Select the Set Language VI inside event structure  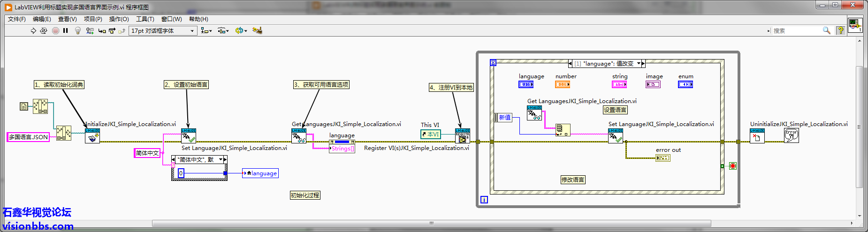tap(616, 136)
